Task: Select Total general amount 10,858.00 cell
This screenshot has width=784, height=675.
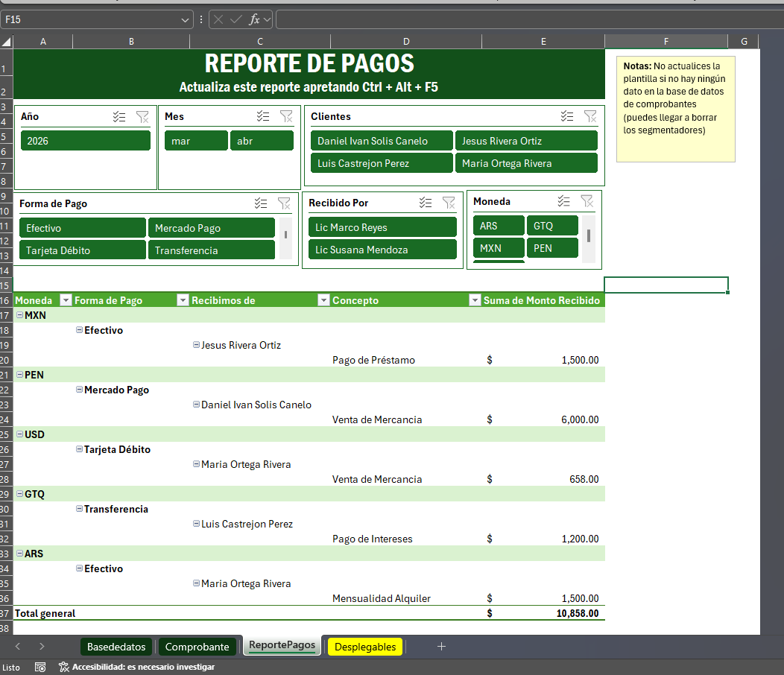Action: coord(543,613)
